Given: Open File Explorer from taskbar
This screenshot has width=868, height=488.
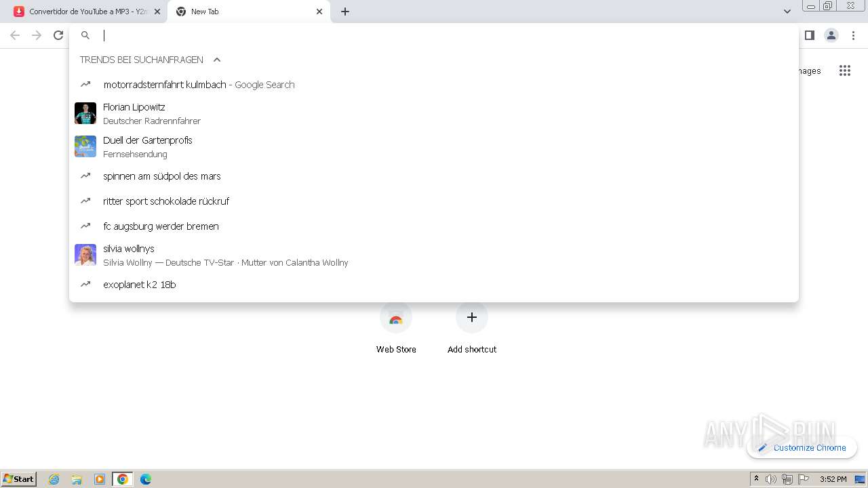Looking at the screenshot, I should (77, 479).
